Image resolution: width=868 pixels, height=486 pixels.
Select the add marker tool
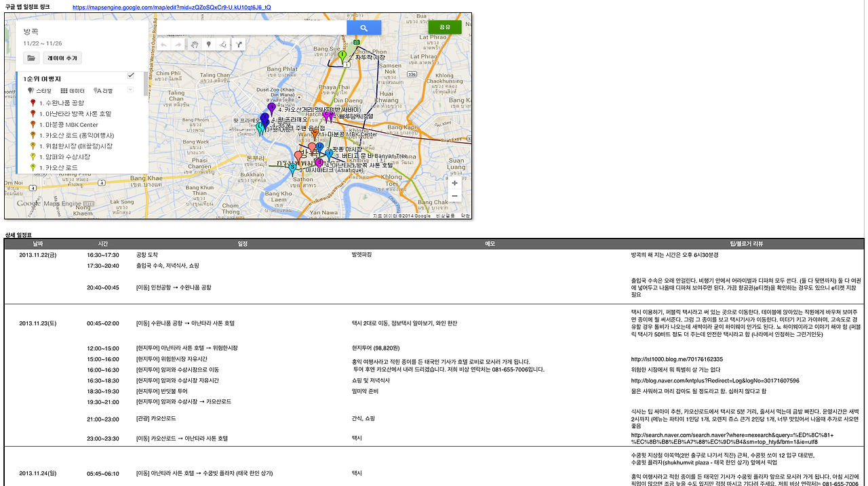(209, 45)
